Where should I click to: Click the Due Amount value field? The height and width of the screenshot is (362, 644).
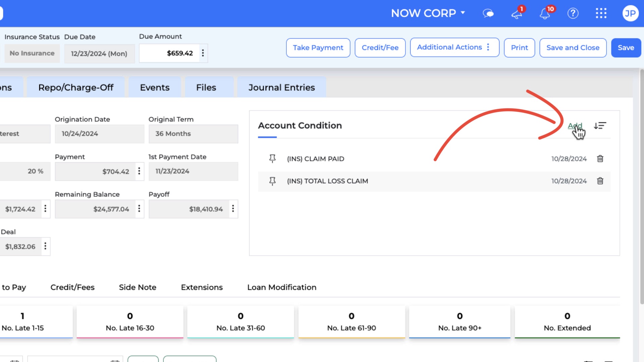pyautogui.click(x=169, y=53)
